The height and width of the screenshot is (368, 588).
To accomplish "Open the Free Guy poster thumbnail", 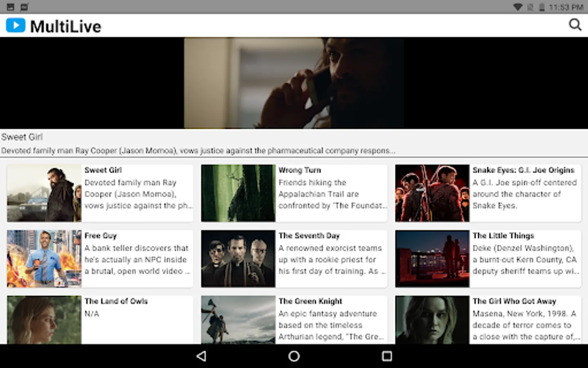I will click(x=44, y=258).
